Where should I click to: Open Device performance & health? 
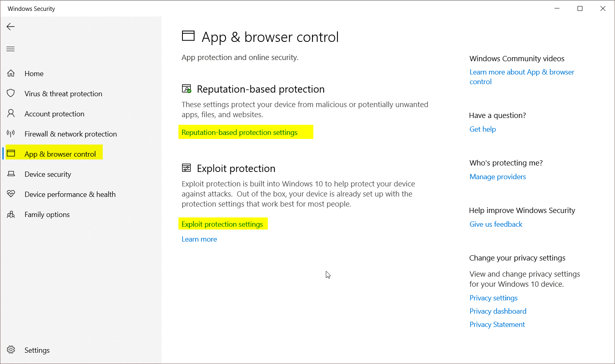[x=70, y=194]
